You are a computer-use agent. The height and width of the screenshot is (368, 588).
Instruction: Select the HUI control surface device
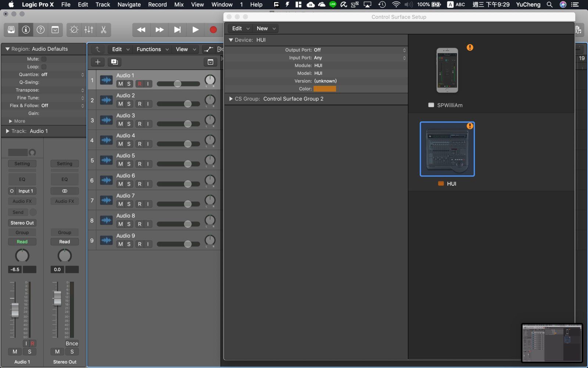pyautogui.click(x=447, y=149)
